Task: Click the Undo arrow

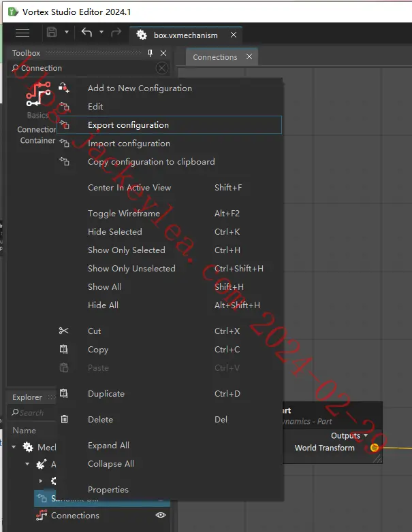Action: (x=86, y=32)
